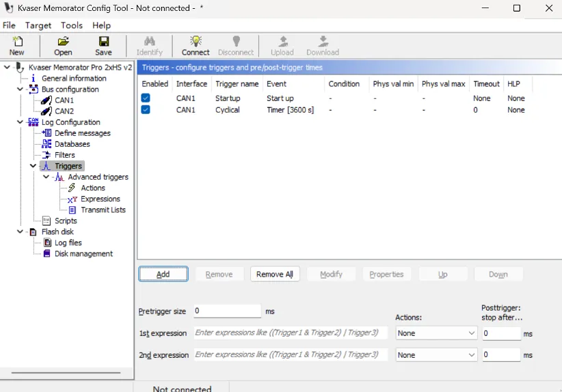Collapse the Log Configuration node

[20, 122]
